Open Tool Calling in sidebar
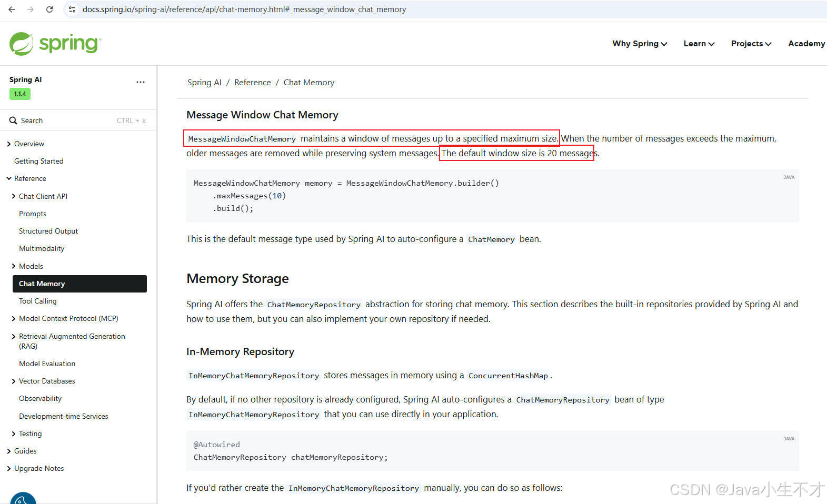This screenshot has height=504, width=827. (37, 301)
